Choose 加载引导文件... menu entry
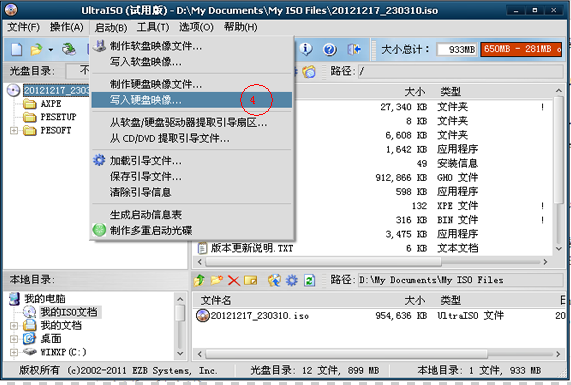 (192, 161)
